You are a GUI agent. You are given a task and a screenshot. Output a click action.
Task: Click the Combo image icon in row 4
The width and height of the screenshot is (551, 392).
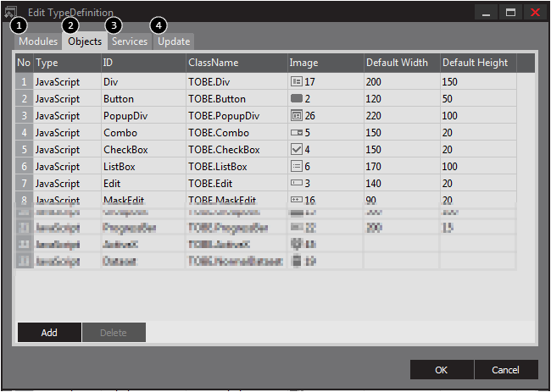point(296,132)
